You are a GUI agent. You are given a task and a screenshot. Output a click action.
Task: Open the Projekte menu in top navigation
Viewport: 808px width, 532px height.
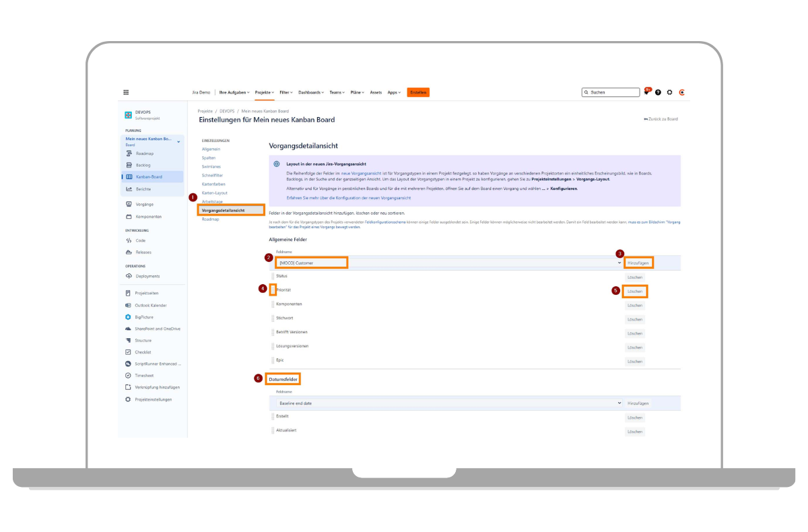coord(265,92)
